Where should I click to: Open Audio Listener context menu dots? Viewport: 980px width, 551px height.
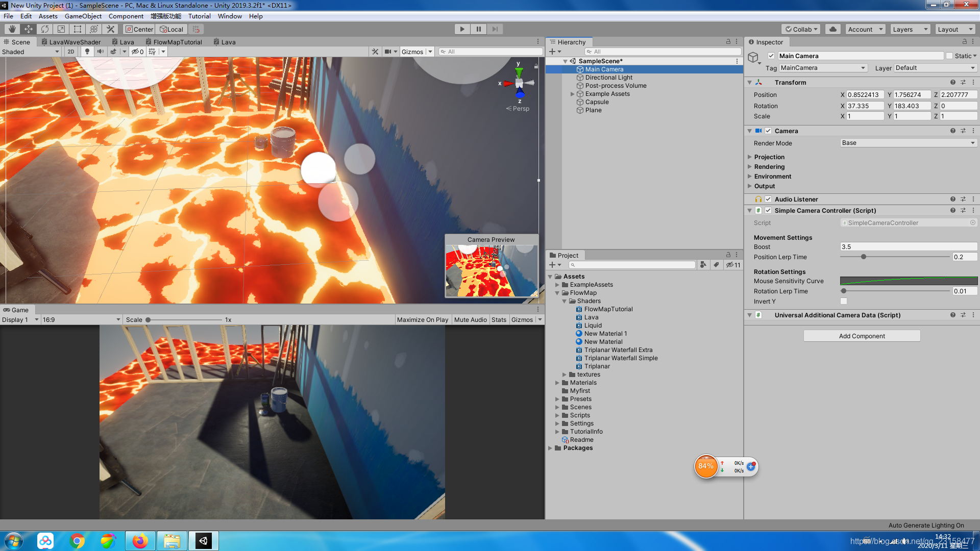click(973, 199)
